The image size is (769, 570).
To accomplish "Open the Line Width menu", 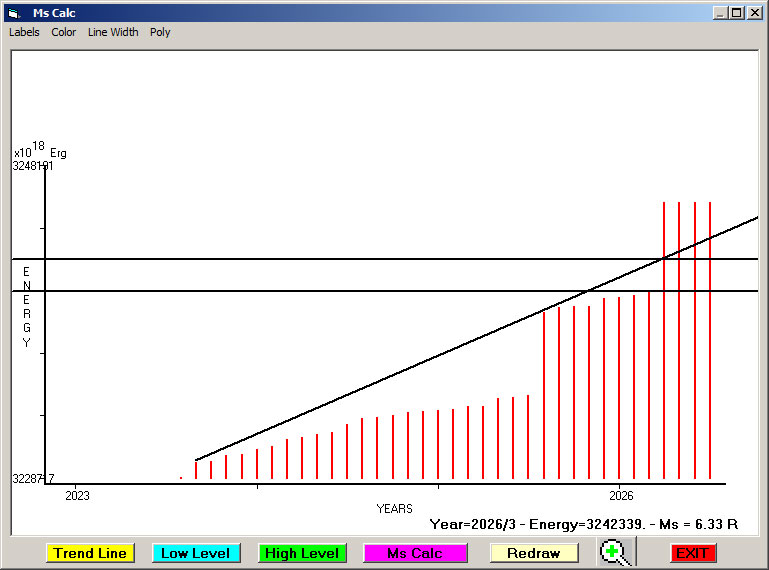I will [x=113, y=32].
